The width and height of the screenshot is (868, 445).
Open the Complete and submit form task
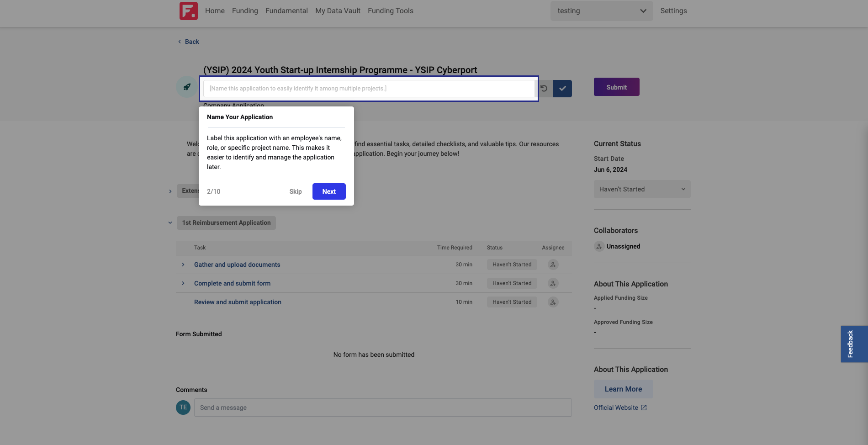(232, 283)
